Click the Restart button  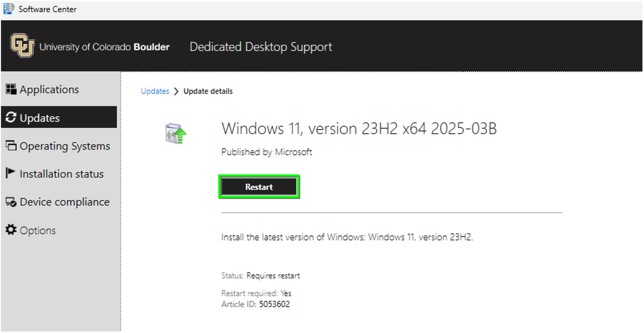click(259, 187)
